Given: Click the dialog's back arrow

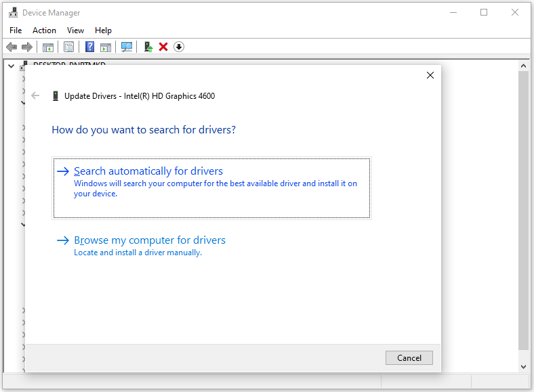Looking at the screenshot, I should [x=35, y=95].
